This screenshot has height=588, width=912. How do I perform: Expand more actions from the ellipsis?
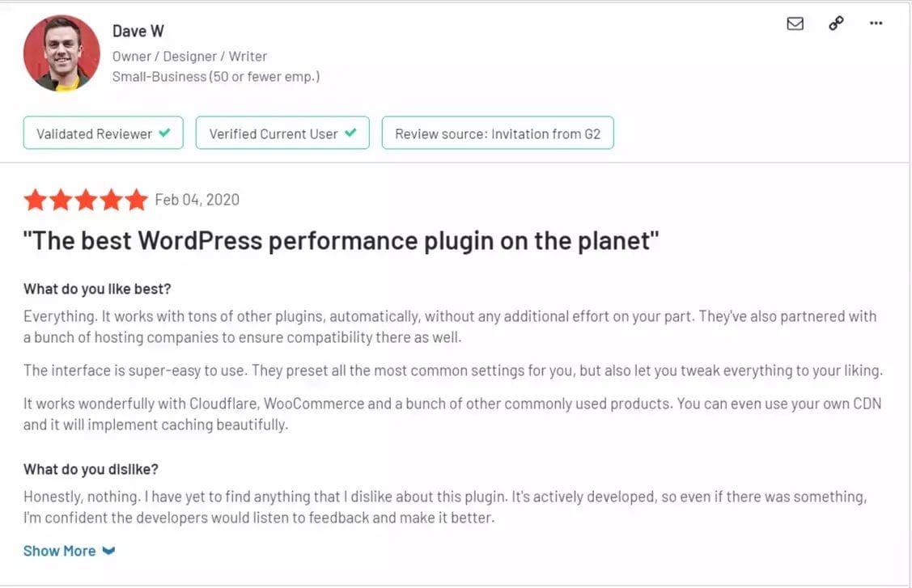[876, 24]
